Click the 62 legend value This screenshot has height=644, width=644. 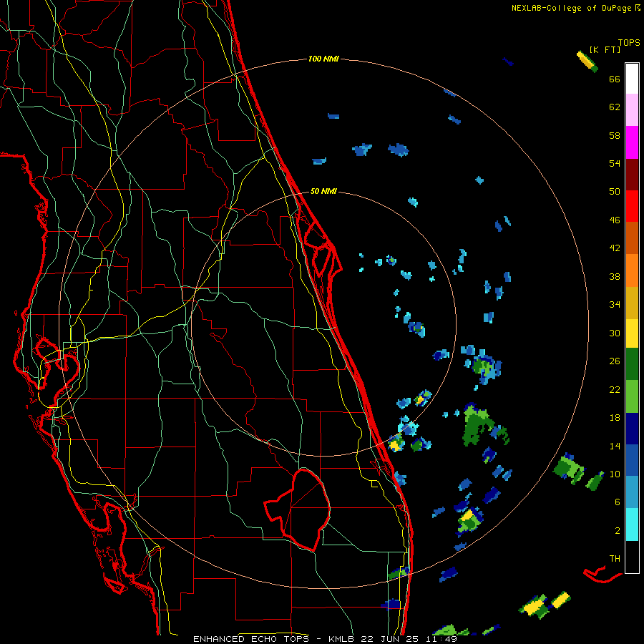(615, 107)
